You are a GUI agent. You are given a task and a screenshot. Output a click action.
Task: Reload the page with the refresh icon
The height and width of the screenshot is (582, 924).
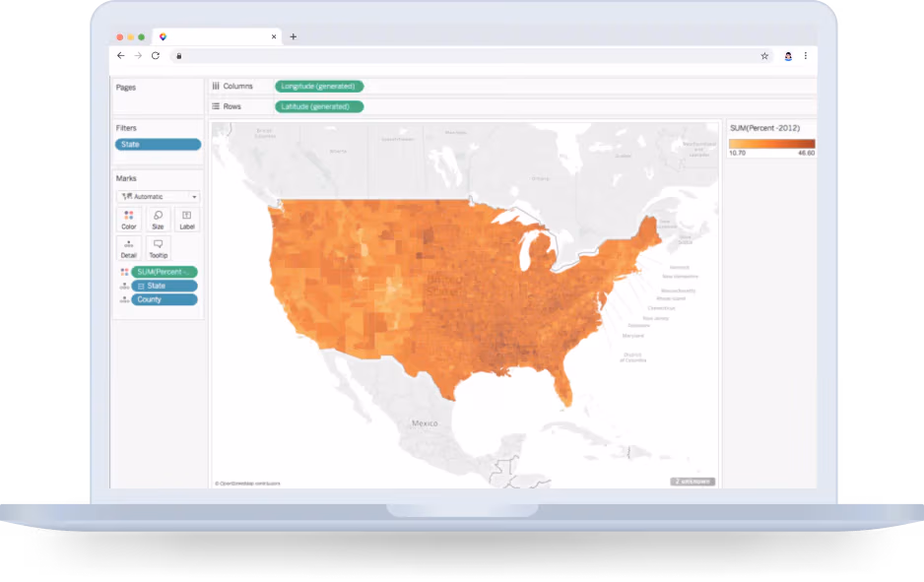tap(156, 55)
